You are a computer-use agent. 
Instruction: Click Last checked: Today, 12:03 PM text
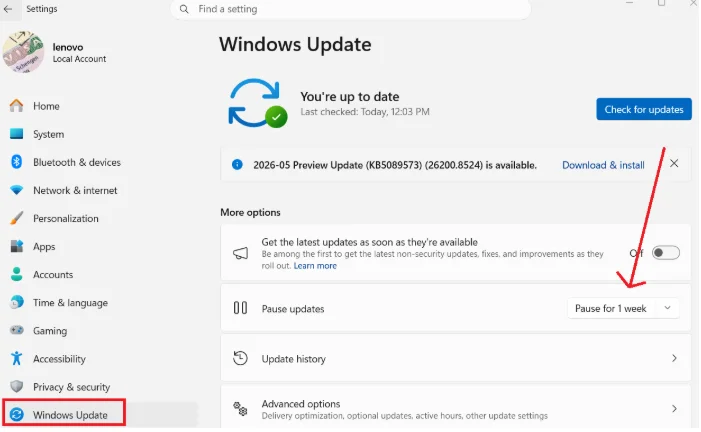tap(365, 112)
